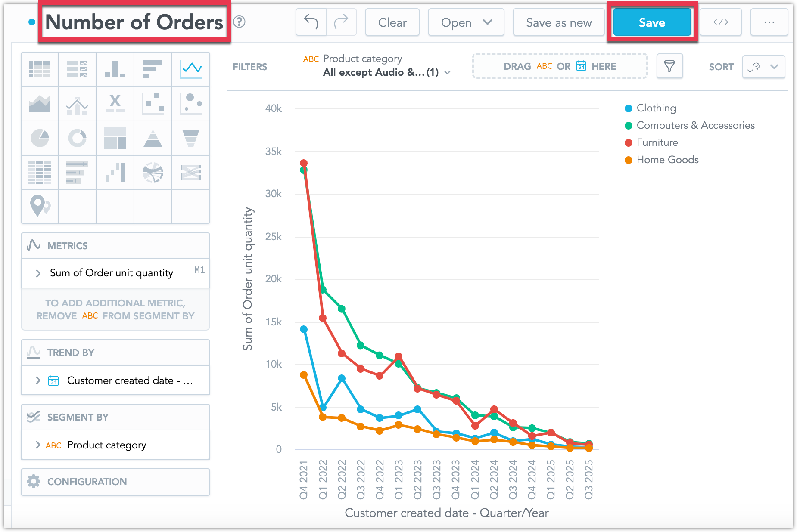
Task: Select the pie chart visualization type
Action: click(x=39, y=138)
